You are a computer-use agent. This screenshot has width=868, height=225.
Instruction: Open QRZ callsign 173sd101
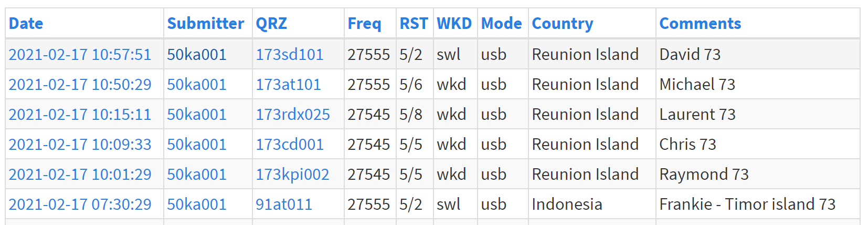290,55
